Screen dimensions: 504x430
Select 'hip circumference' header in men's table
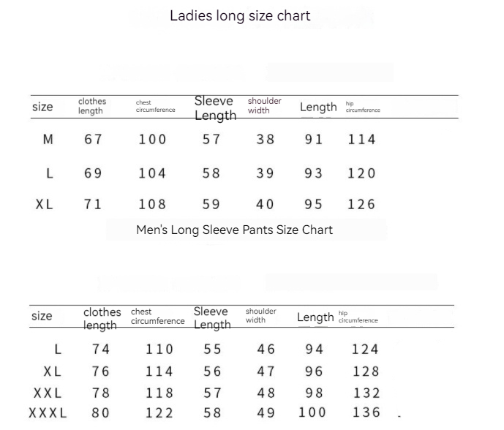click(x=358, y=317)
